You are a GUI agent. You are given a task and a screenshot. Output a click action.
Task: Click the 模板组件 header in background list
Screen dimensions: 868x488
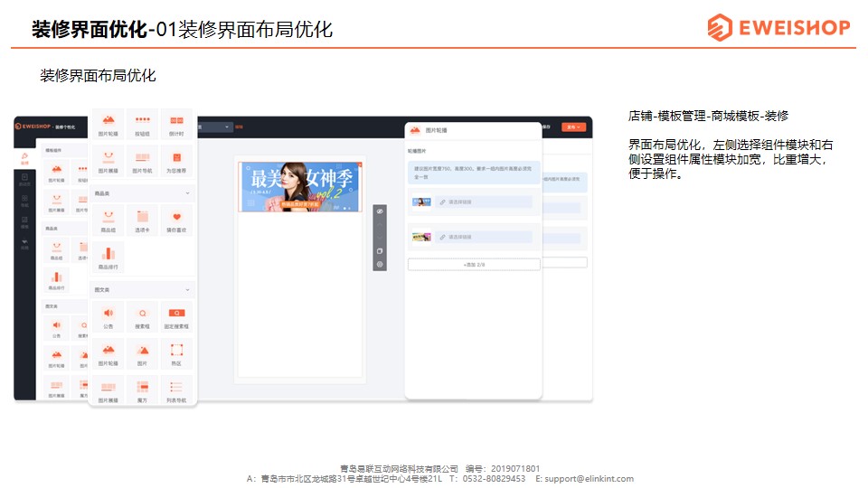(53, 151)
